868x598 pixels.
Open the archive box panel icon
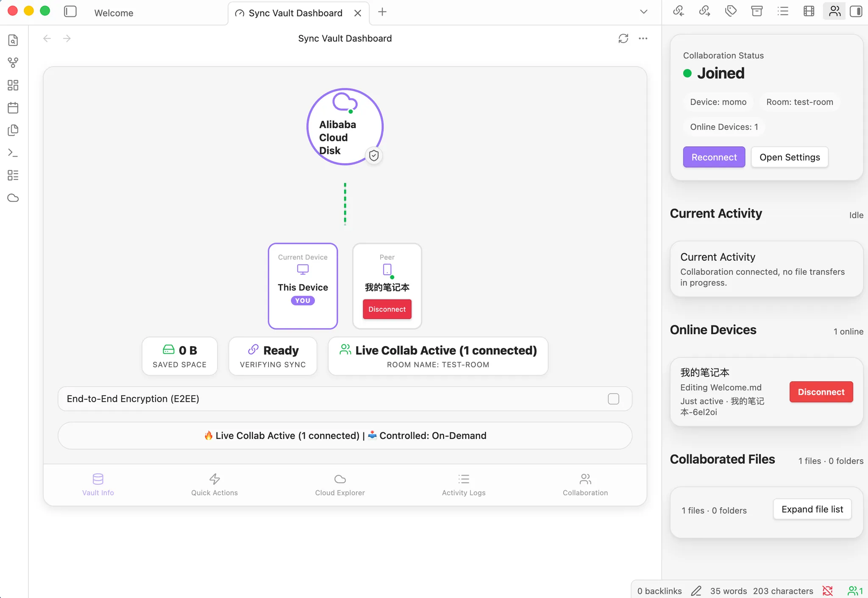757,11
